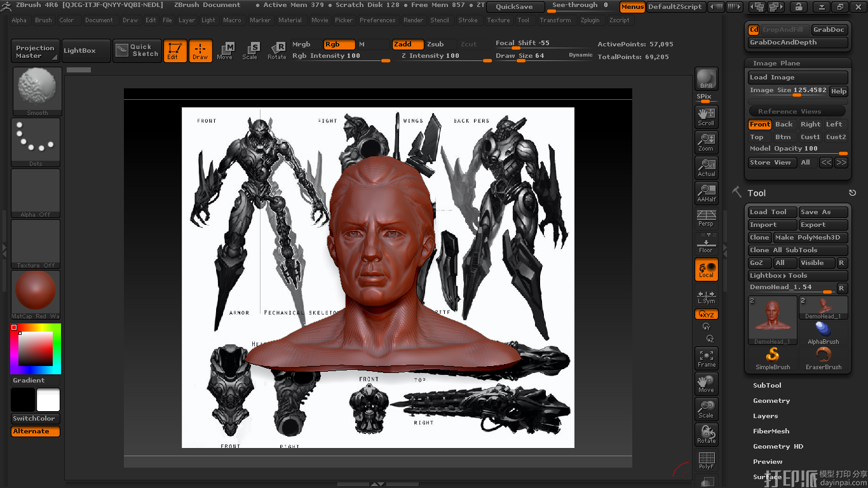
Task: Open the Brush menu
Action: click(x=43, y=20)
